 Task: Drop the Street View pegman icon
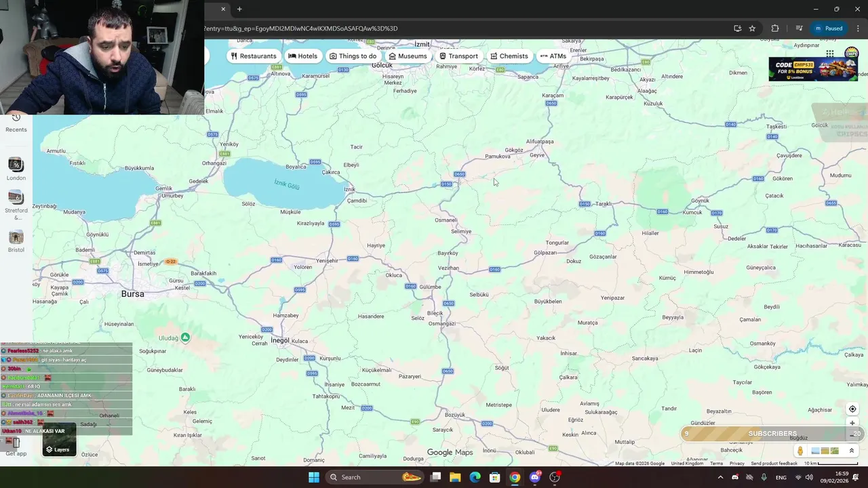pyautogui.click(x=800, y=451)
